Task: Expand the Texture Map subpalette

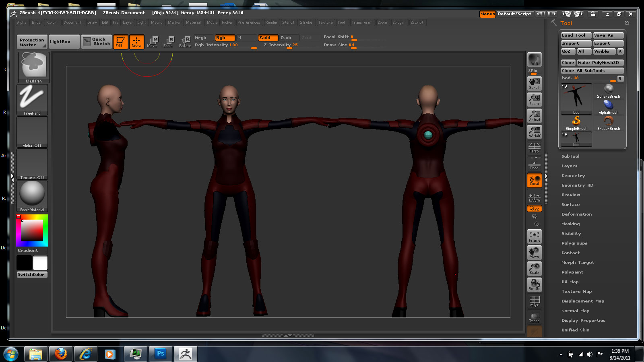Action: [x=576, y=291]
